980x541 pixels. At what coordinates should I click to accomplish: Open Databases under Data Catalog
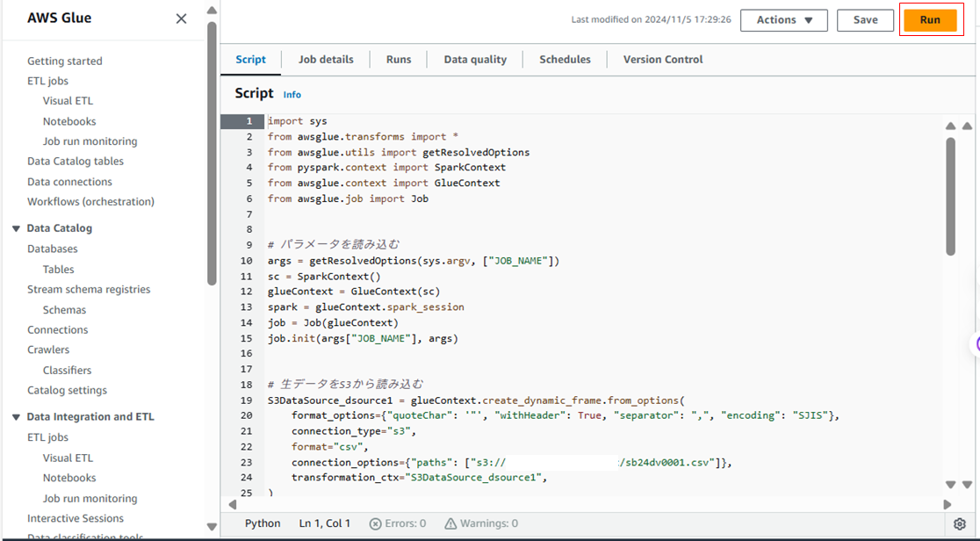[x=53, y=249]
